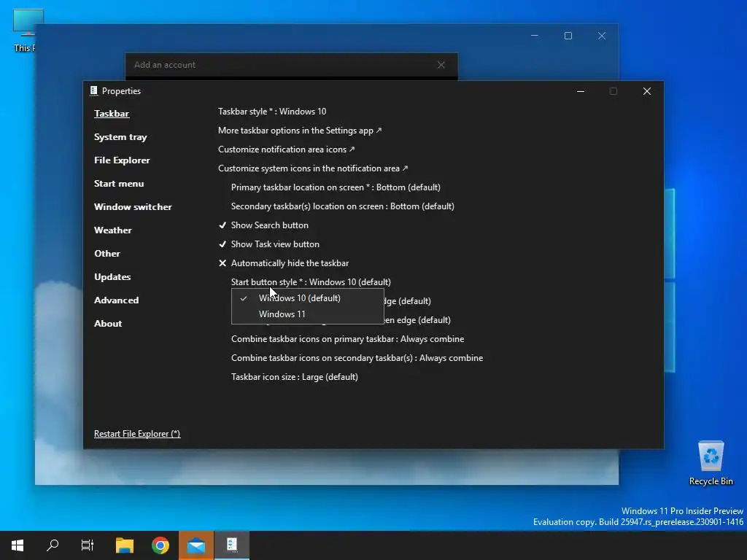Minimize the background Mail window
The width and height of the screenshot is (747, 560).
[535, 36]
